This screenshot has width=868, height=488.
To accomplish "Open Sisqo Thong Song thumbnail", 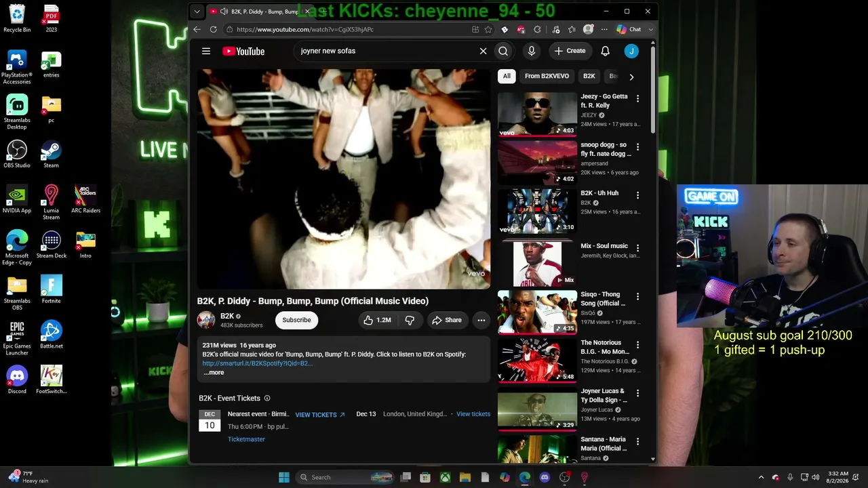I will click(x=537, y=312).
